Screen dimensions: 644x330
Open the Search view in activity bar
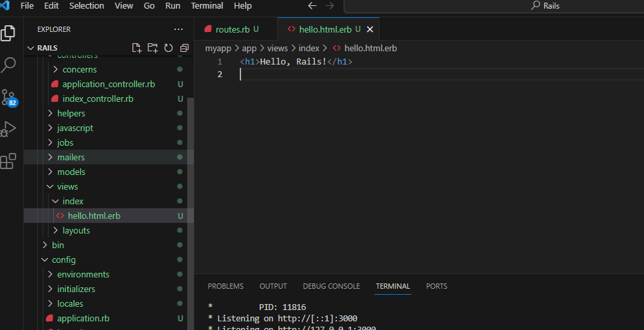pos(8,65)
